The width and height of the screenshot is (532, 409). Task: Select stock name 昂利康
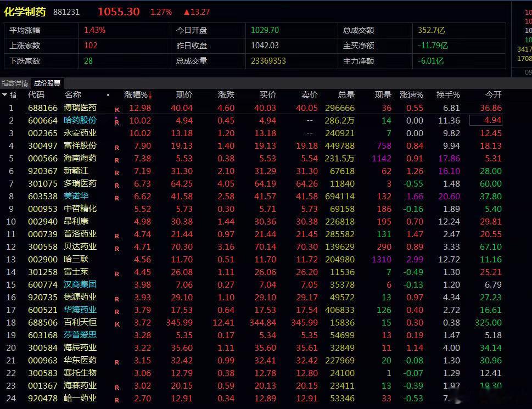(76, 221)
